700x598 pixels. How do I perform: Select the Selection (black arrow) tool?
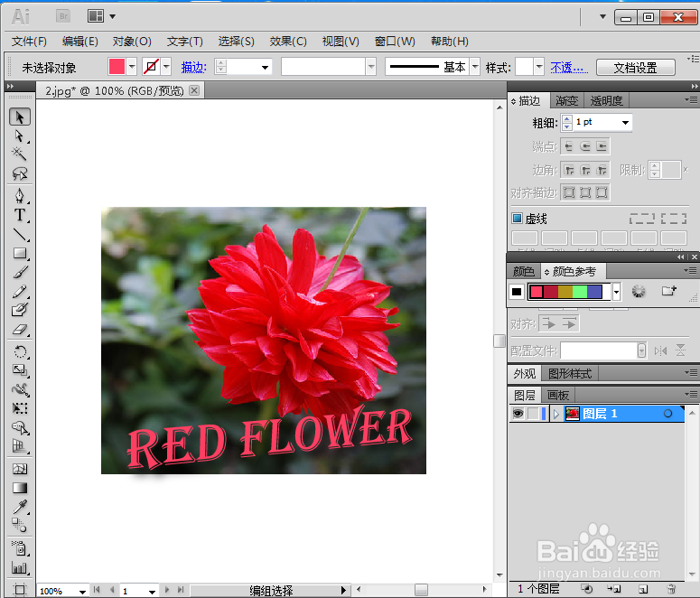click(20, 117)
